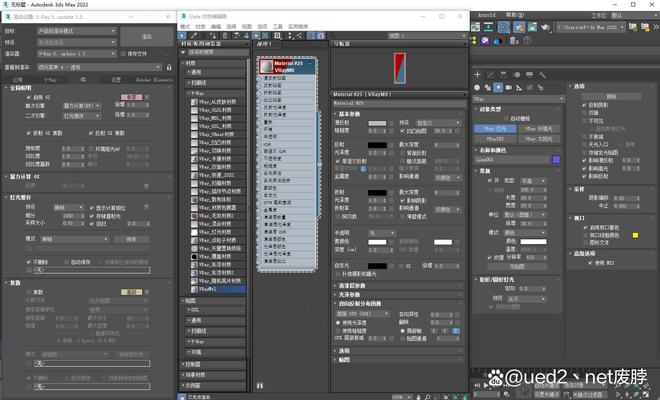Click the magnifier icon in Slate toolbar
660x400 pixels.
[x=427, y=397]
